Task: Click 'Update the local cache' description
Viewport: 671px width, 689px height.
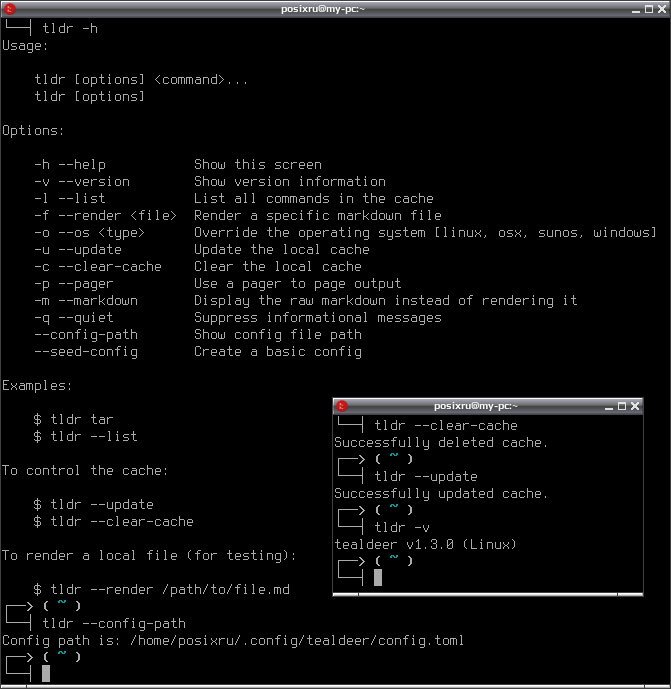Action: 282,250
